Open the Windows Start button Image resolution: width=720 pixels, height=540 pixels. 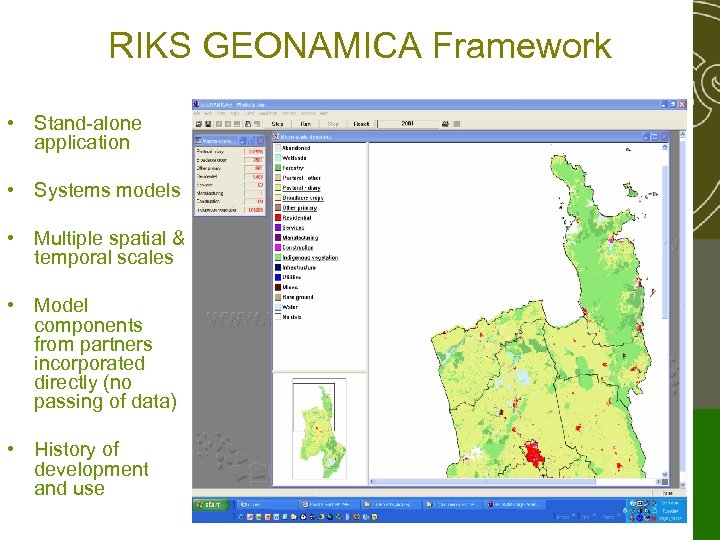click(x=211, y=505)
